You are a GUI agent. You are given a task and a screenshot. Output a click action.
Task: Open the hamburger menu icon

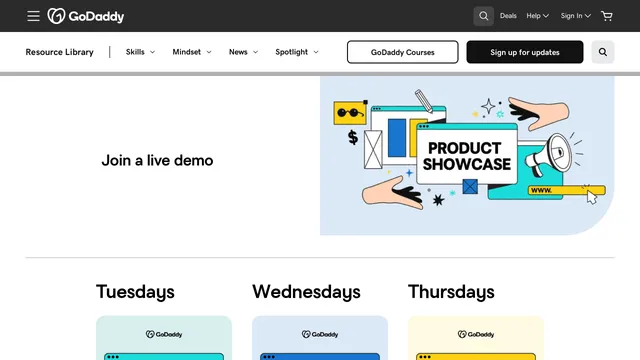[33, 16]
